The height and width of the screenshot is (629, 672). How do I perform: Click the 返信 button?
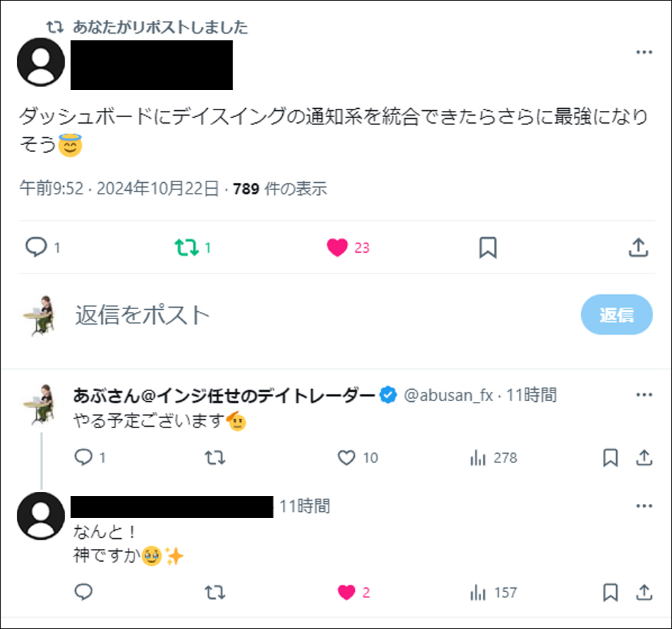616,314
